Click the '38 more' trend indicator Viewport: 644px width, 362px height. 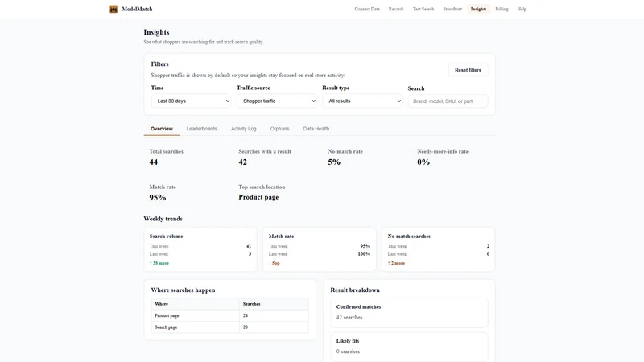[x=159, y=263]
